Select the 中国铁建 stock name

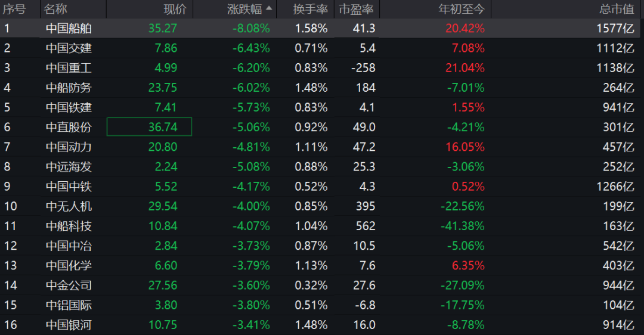[x=69, y=107]
